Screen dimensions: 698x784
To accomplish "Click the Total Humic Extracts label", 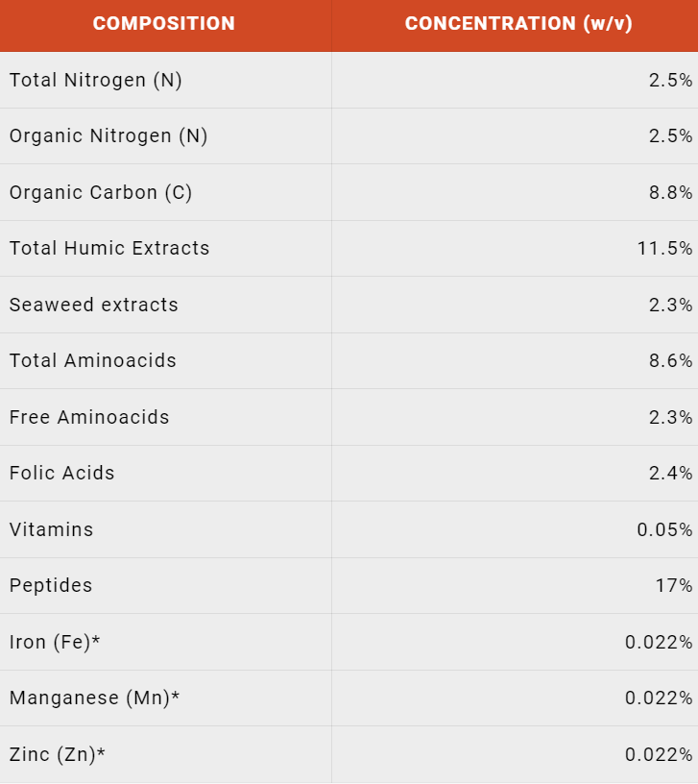I will (109, 248).
